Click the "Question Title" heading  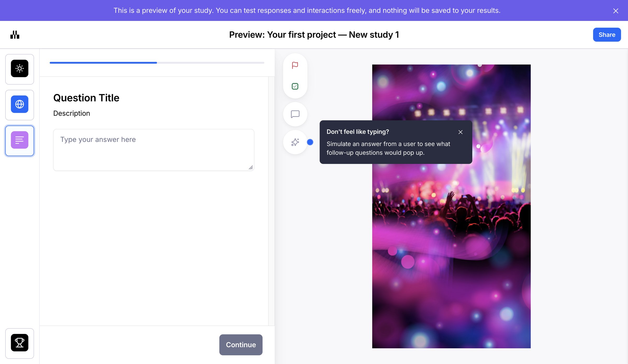point(86,98)
